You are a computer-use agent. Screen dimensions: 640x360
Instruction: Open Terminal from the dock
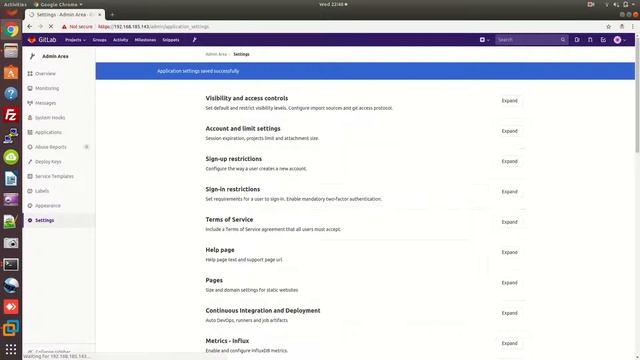11,264
